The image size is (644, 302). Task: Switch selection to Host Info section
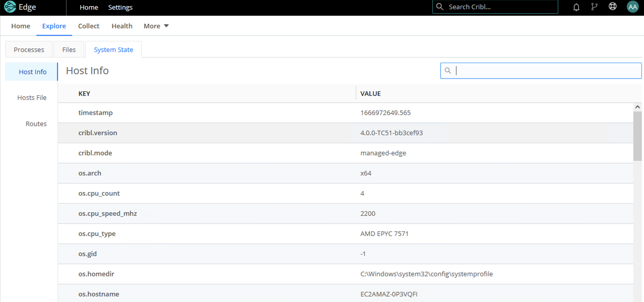pyautogui.click(x=33, y=72)
